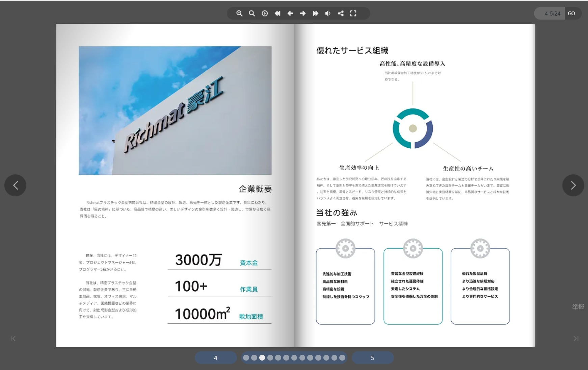The height and width of the screenshot is (370, 588).
Task: Select the second pagination dot
Action: click(x=254, y=358)
